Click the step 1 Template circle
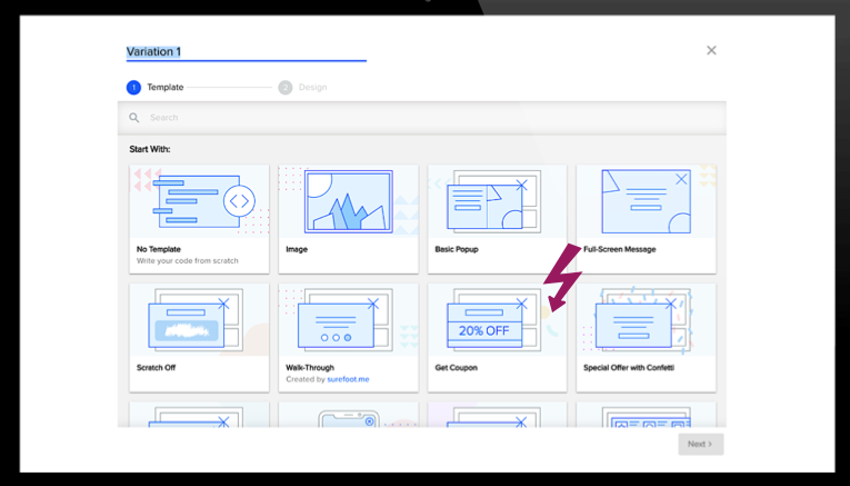Image resolution: width=850 pixels, height=486 pixels. (x=133, y=88)
